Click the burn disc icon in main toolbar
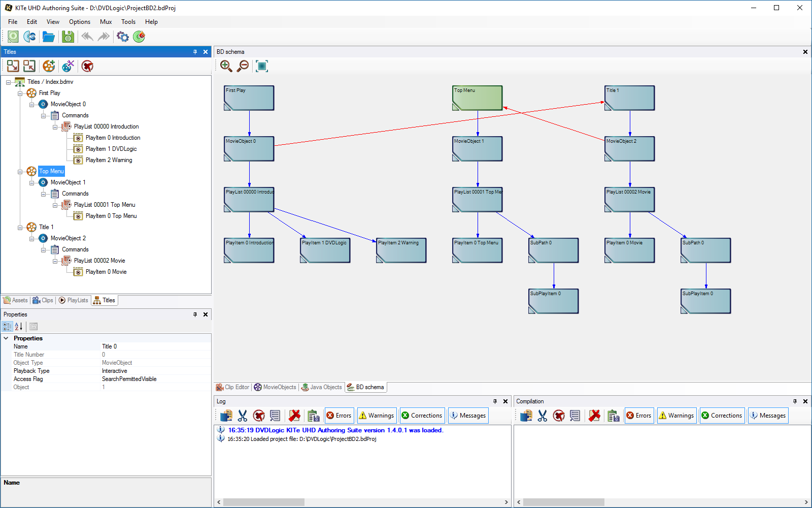This screenshot has height=508, width=812. pyautogui.click(x=139, y=37)
